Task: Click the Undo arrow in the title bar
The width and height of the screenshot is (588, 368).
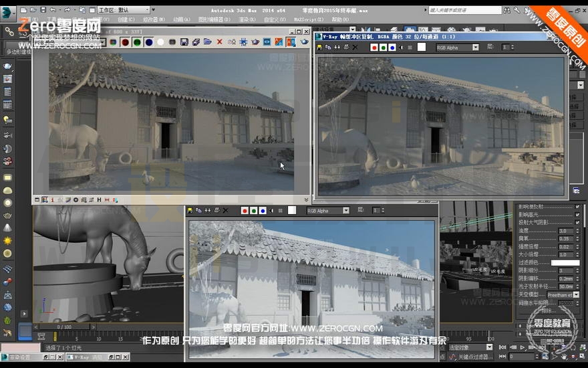Action: point(53,10)
